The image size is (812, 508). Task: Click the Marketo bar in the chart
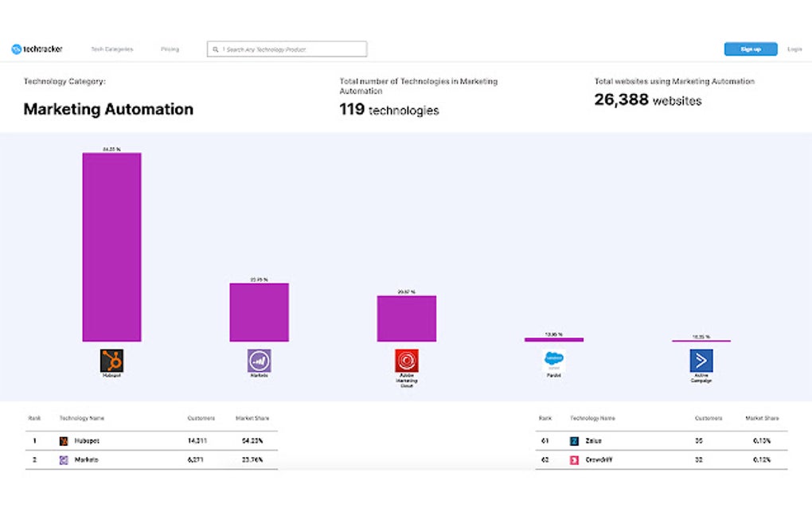tap(258, 311)
